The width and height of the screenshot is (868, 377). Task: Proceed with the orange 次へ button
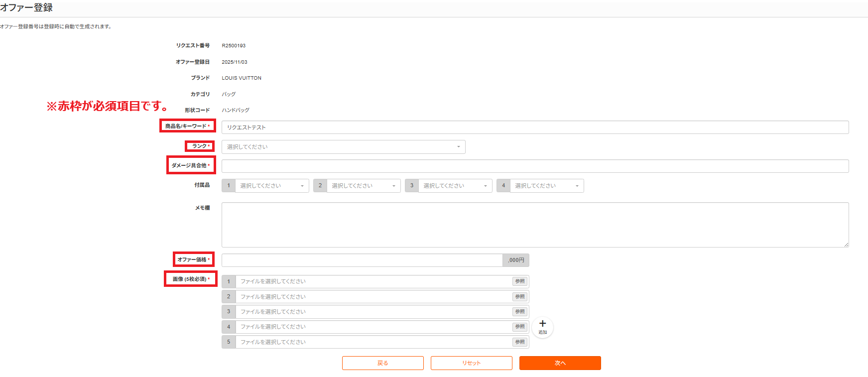click(560, 363)
